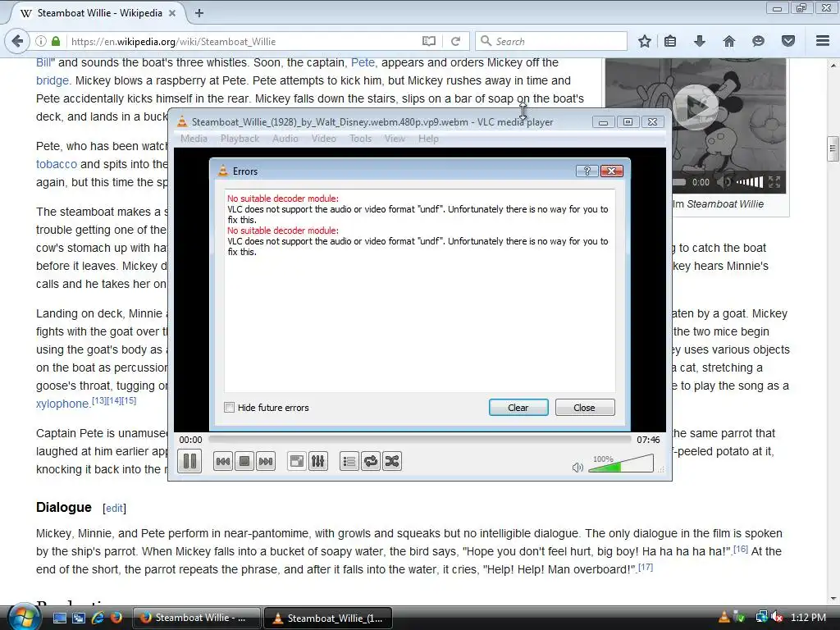The height and width of the screenshot is (630, 840).
Task: Open Firefox Hello chat icon
Action: pos(758,41)
